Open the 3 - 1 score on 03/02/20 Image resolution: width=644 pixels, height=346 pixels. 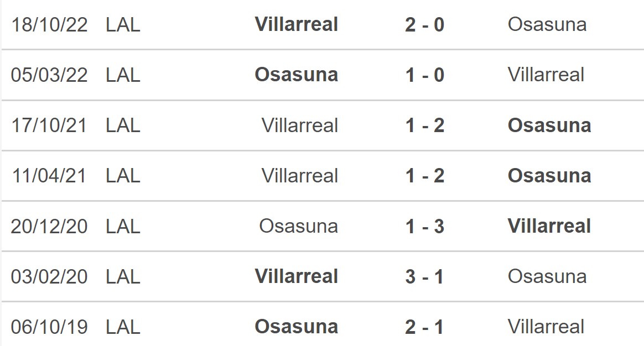425,277
